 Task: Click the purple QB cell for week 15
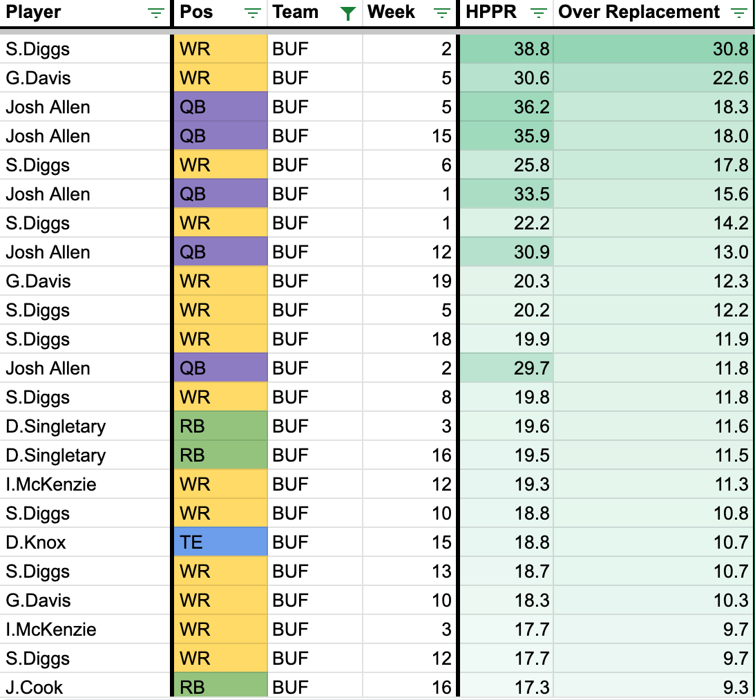click(220, 136)
